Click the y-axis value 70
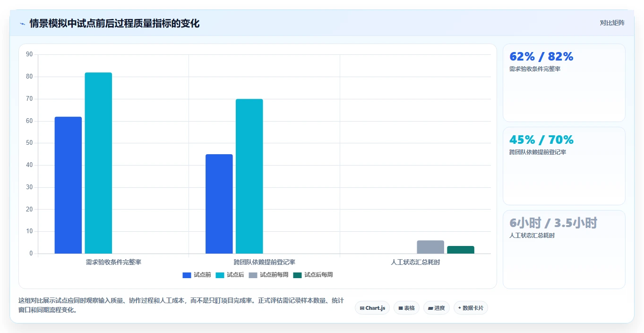The image size is (644, 333). coord(29,99)
